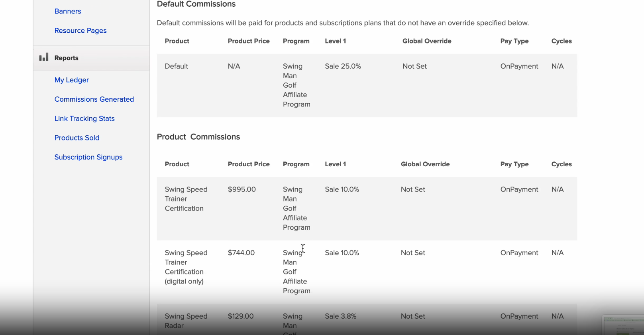Click the Reports bar chart icon
The width and height of the screenshot is (644, 335).
click(x=44, y=57)
